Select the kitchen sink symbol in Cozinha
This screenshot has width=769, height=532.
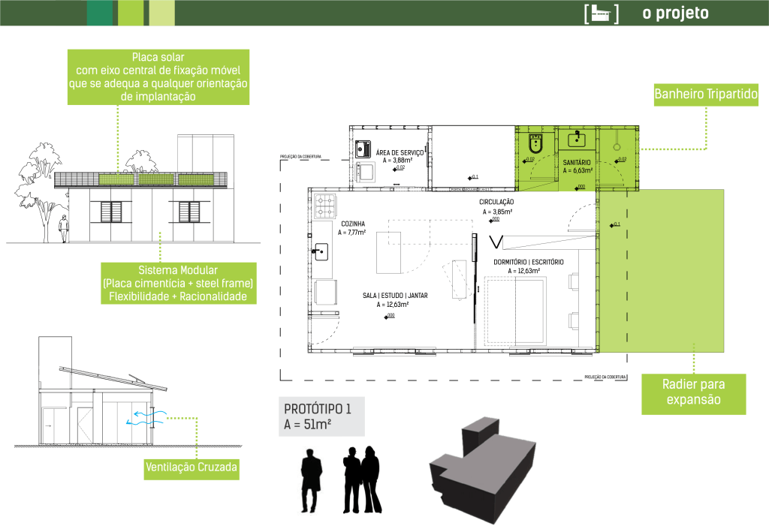(x=321, y=250)
